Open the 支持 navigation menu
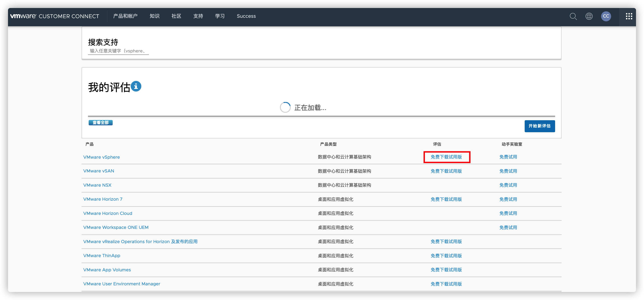This screenshot has width=644, height=300. (198, 16)
